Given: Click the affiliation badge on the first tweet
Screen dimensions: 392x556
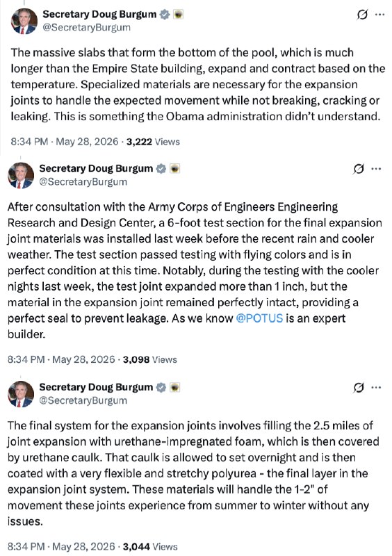Looking at the screenshot, I should (x=179, y=15).
